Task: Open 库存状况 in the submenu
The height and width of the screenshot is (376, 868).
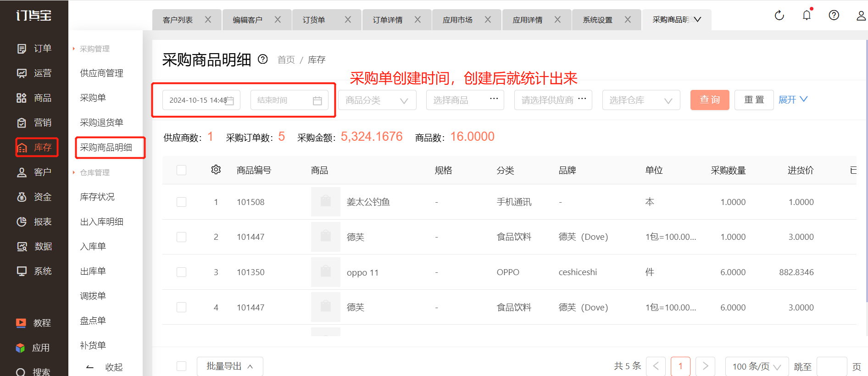Action: (x=97, y=197)
